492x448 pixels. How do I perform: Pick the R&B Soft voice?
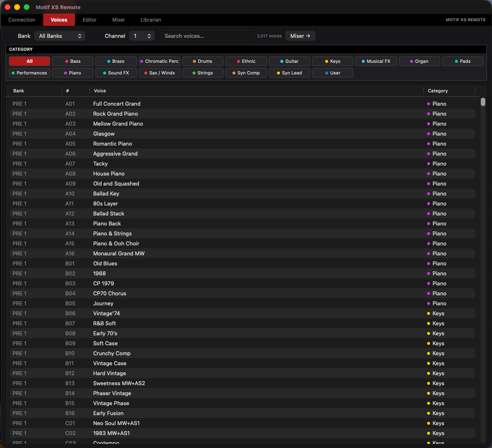(x=242, y=324)
